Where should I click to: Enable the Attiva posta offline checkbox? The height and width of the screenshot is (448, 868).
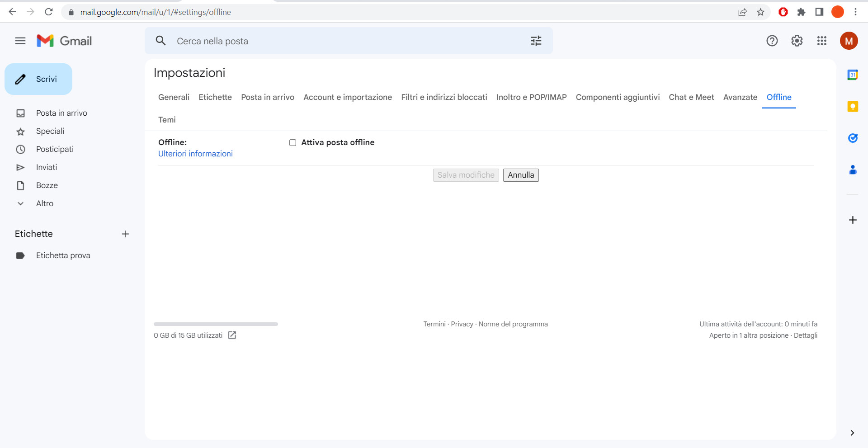(292, 142)
